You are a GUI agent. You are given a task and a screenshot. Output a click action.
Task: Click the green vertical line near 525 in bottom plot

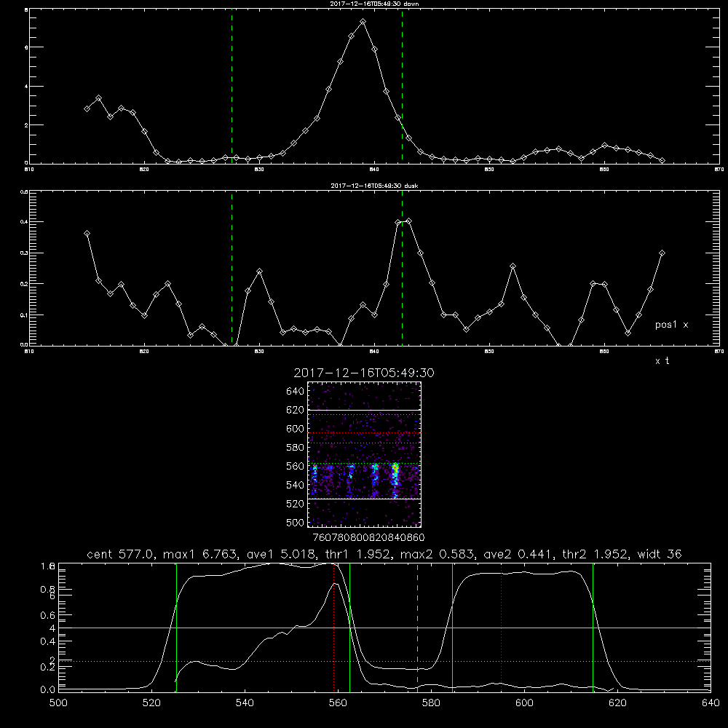pos(176,628)
